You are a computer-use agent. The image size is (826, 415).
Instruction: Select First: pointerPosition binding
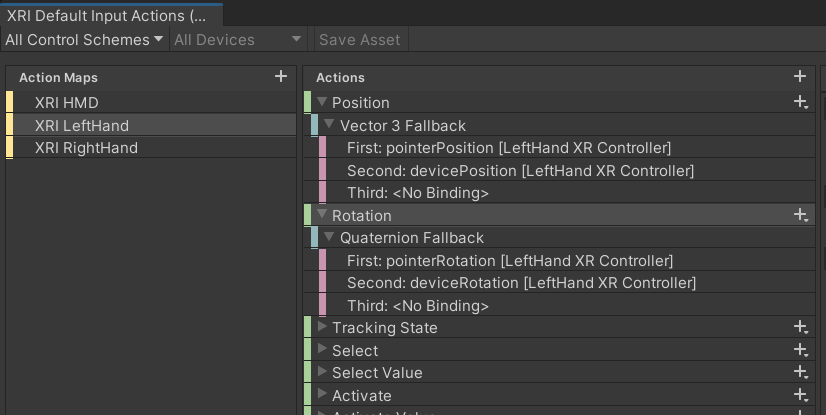click(508, 148)
